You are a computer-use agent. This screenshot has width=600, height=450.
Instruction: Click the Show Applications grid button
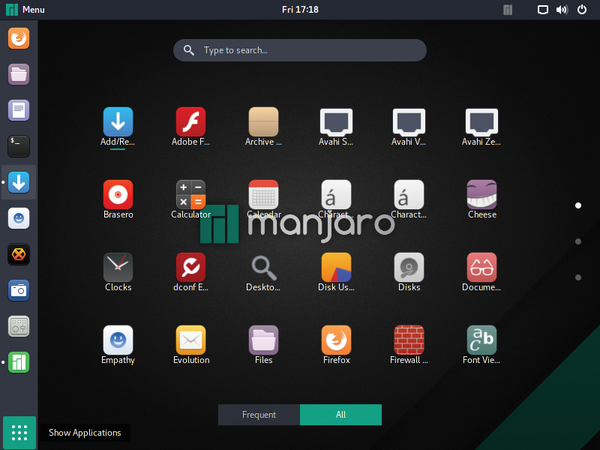(19, 433)
